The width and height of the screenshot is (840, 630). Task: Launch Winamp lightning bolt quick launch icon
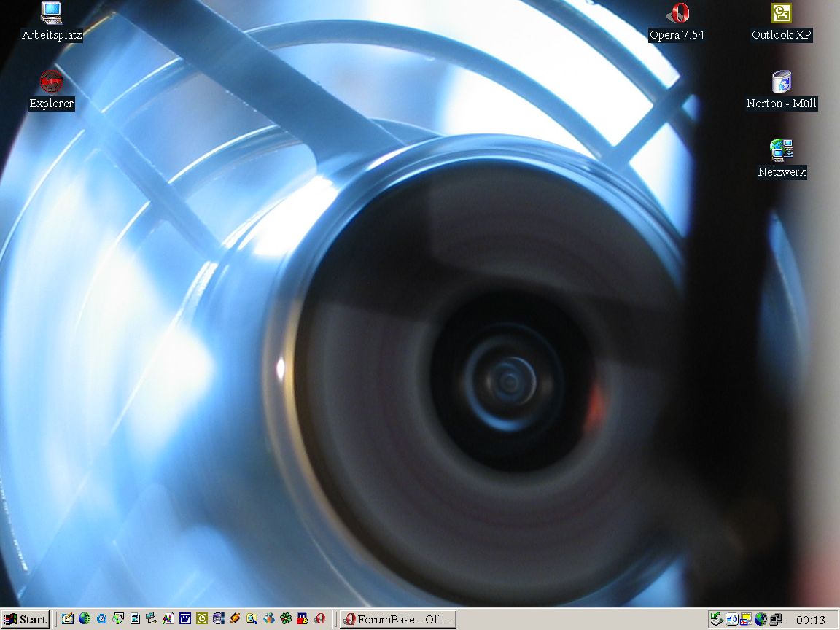(236, 619)
